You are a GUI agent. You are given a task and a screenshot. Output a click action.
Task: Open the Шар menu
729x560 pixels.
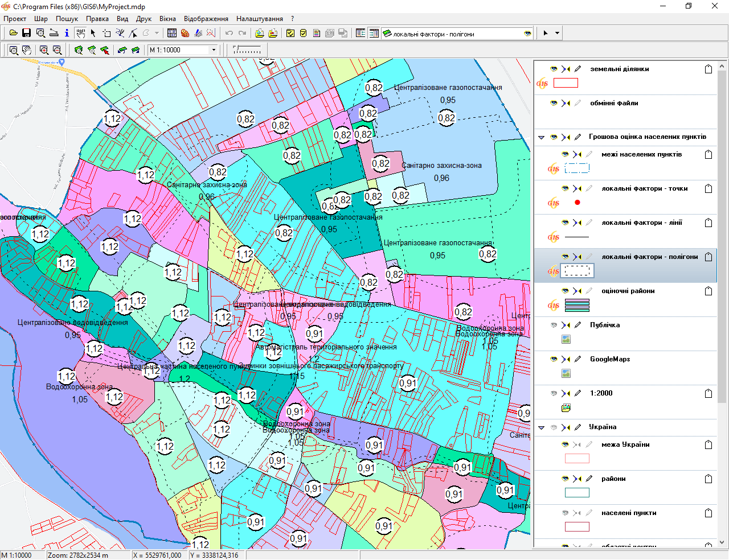click(41, 19)
